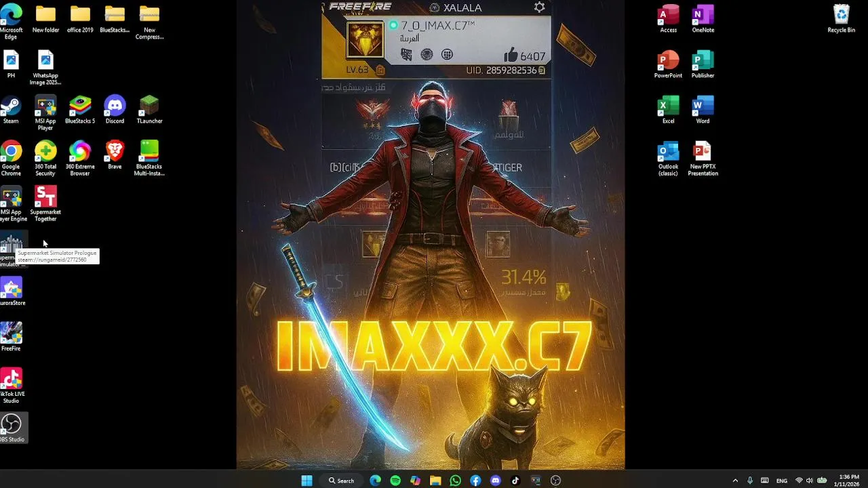Switch to OBS Studio in taskbar

[x=555, y=481]
